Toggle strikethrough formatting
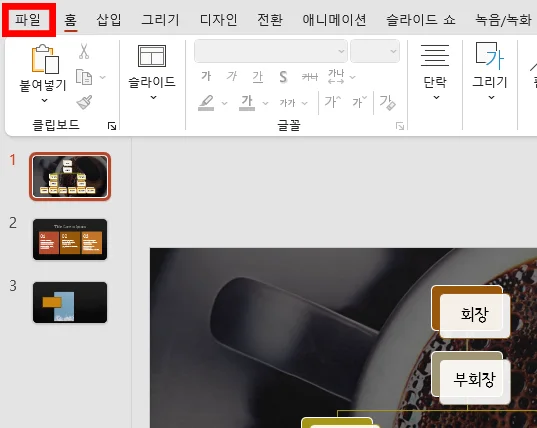This screenshot has width=537, height=428. click(x=310, y=77)
